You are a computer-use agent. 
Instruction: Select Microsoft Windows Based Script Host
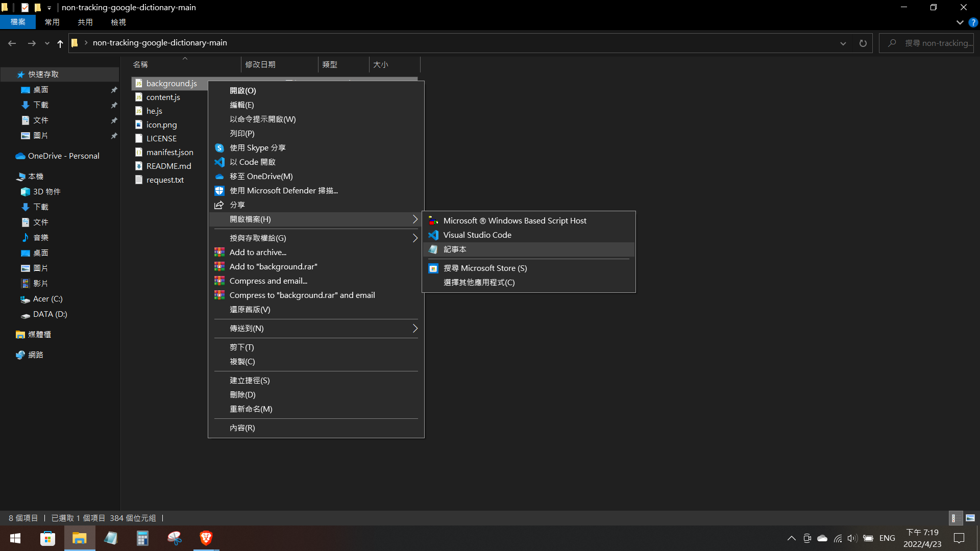tap(514, 221)
